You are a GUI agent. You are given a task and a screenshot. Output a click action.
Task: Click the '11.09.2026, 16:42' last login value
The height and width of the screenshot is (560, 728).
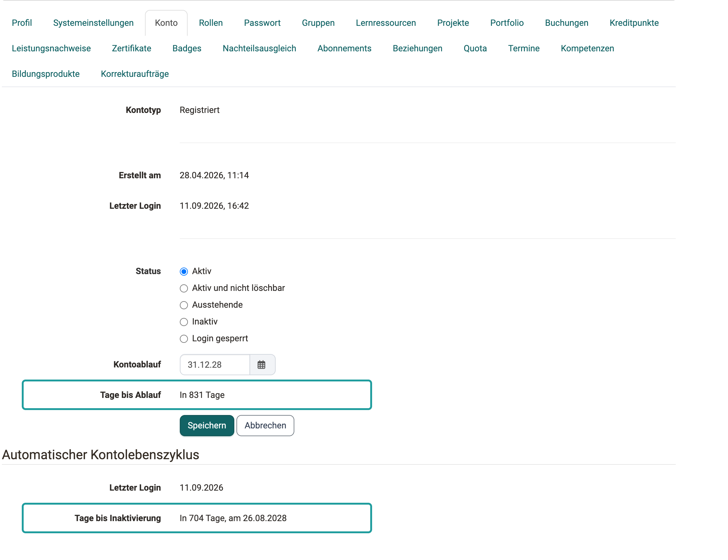click(x=214, y=206)
